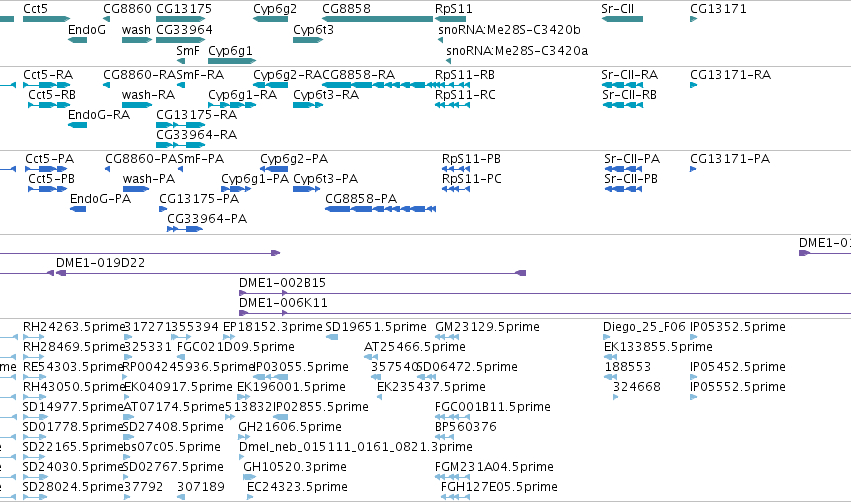Select protein RpS11-PB
The height and width of the screenshot is (502, 851).
click(x=456, y=169)
